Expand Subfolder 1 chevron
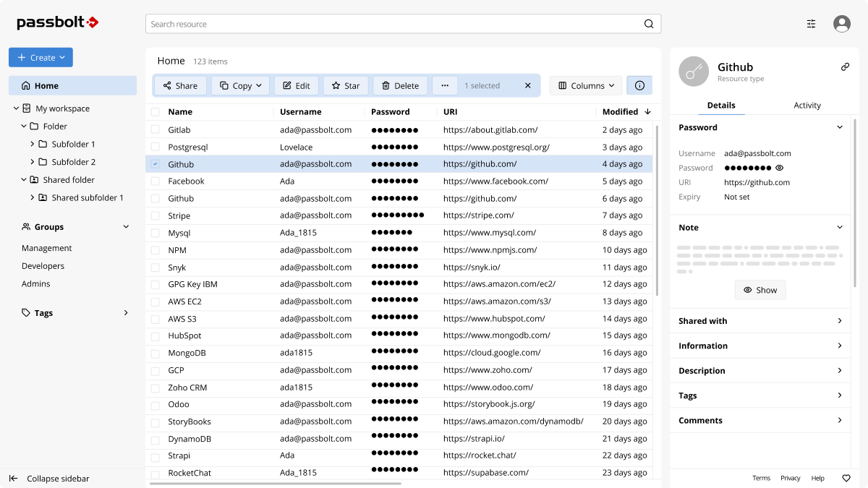Viewport: 868px width, 488px height. pos(33,144)
